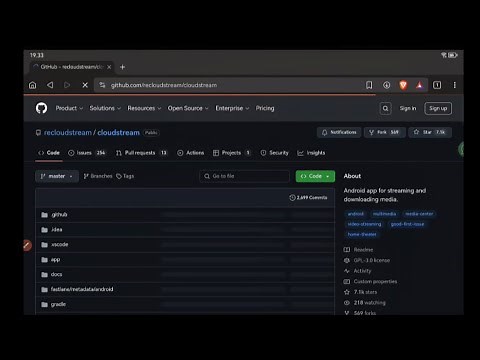
Task: Click the multimedia topic tag
Action: 384,214
